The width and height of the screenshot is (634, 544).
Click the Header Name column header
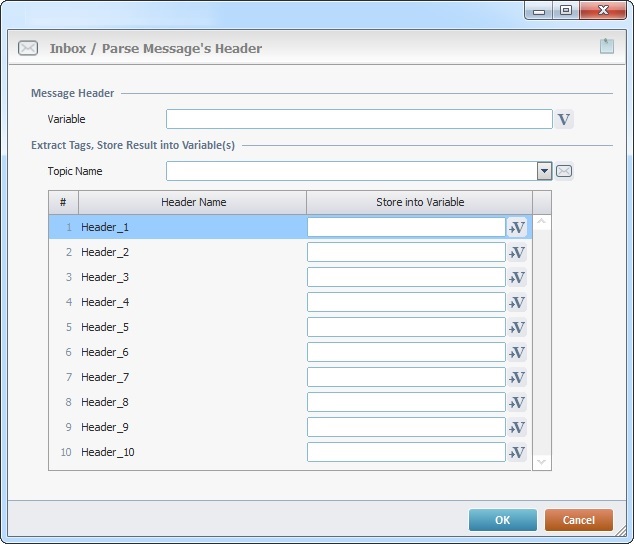[x=193, y=202]
